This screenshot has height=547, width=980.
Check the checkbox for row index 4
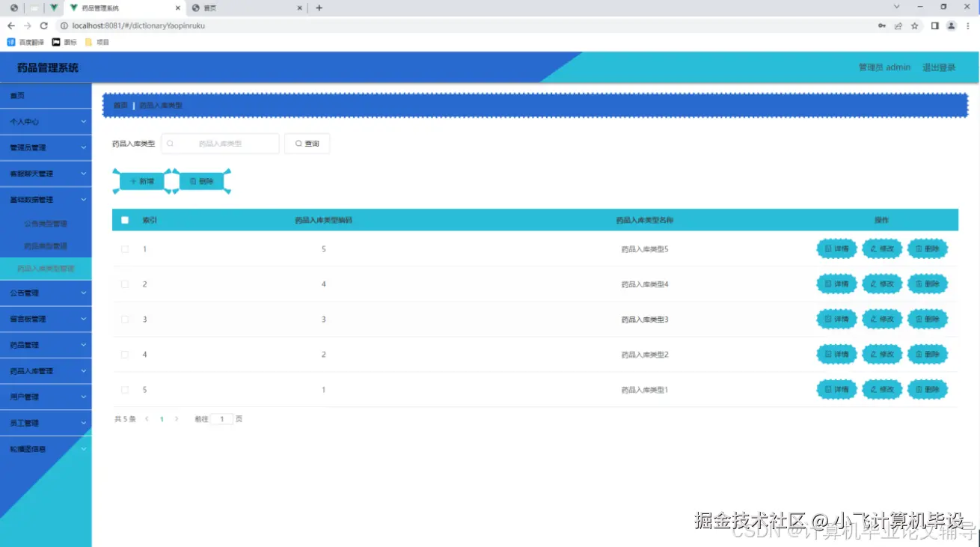[x=125, y=355]
